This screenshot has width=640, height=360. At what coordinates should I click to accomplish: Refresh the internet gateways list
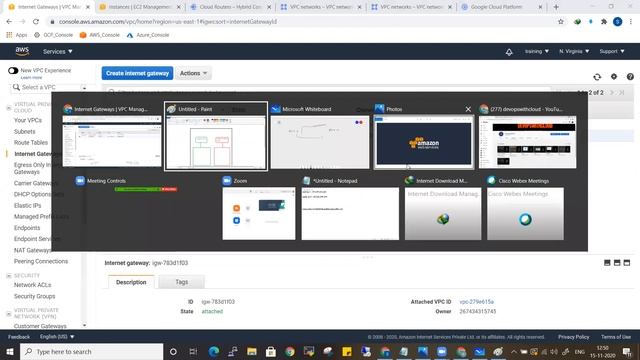pos(597,77)
